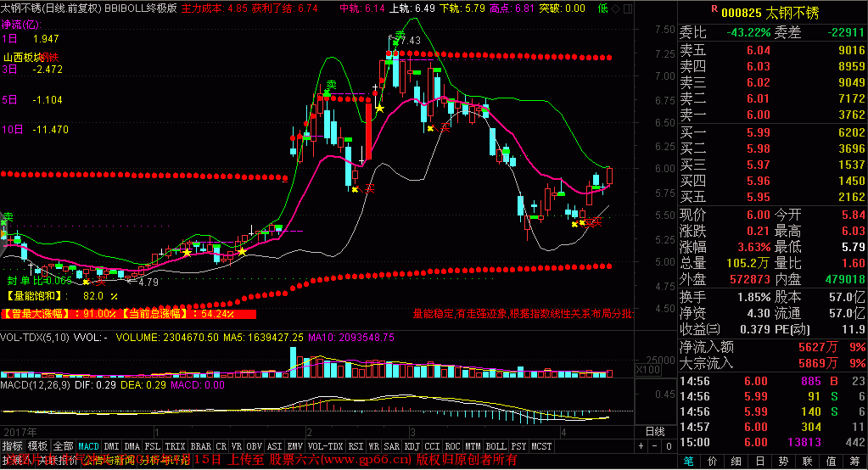Switch to the MCST indicator
The height and width of the screenshot is (470, 868).
tap(542, 446)
